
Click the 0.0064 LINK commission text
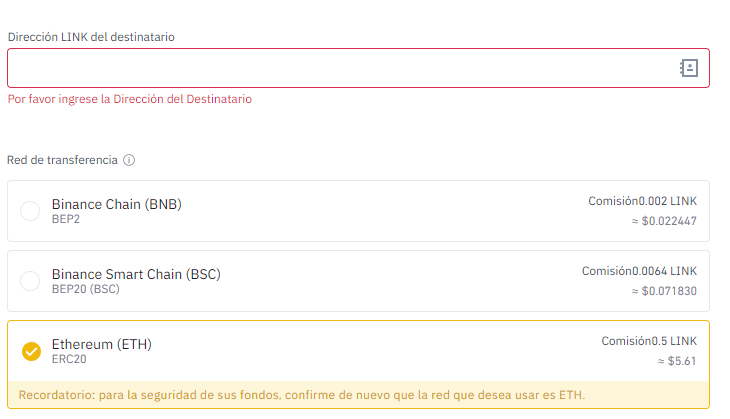click(640, 271)
